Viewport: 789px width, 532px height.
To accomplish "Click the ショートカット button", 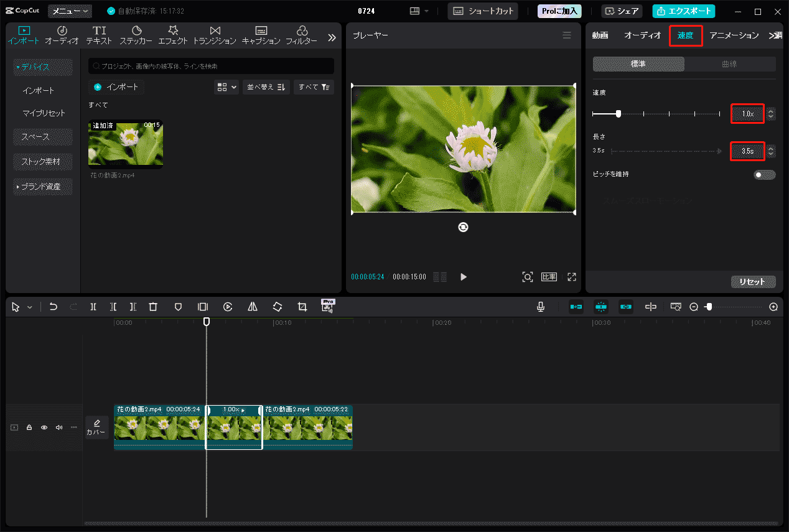I will click(483, 11).
